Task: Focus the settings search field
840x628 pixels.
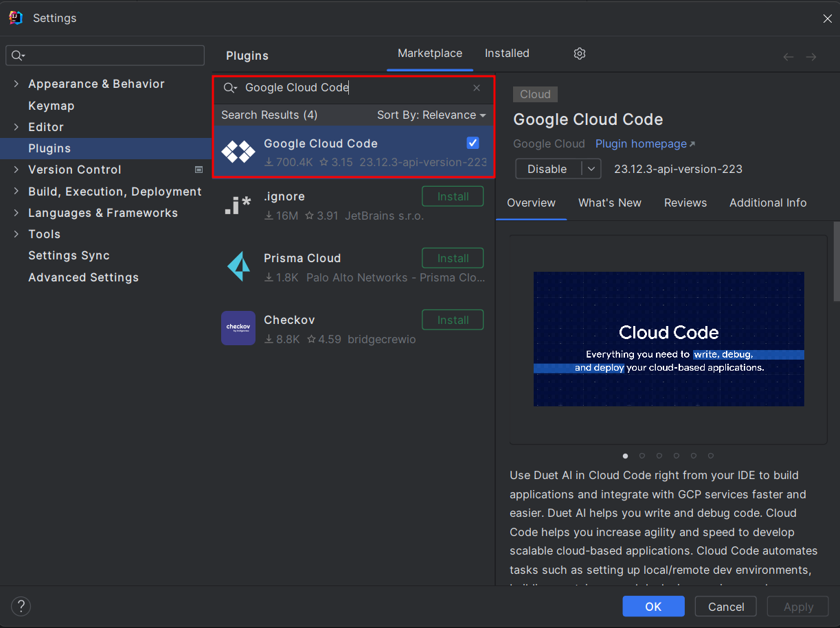Action: [x=105, y=56]
